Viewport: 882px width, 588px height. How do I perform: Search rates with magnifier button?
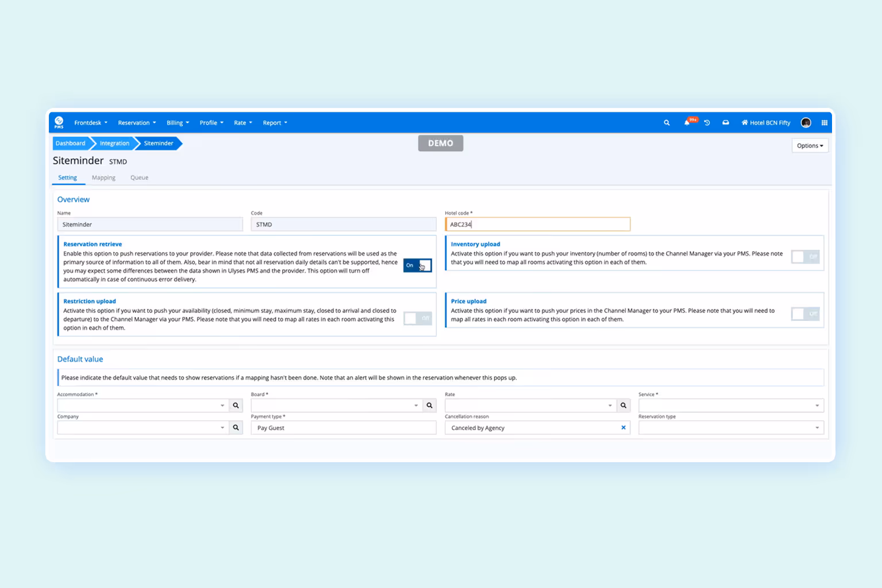tap(624, 405)
